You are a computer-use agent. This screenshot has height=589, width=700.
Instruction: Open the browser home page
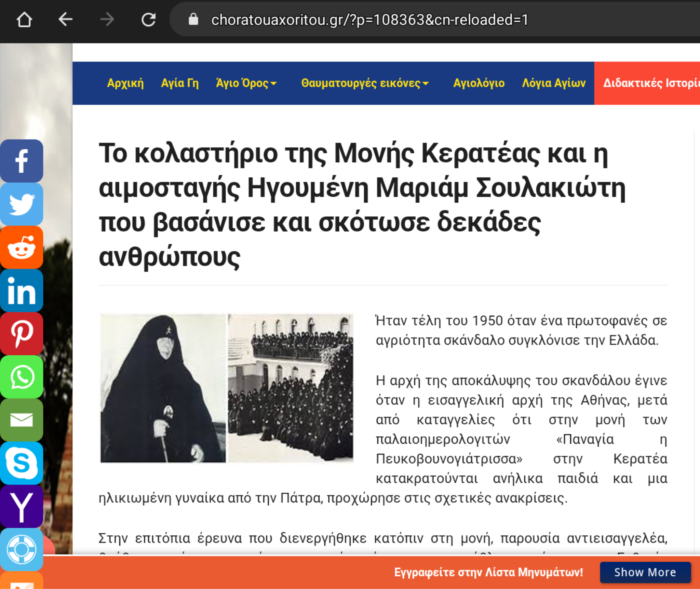click(24, 19)
